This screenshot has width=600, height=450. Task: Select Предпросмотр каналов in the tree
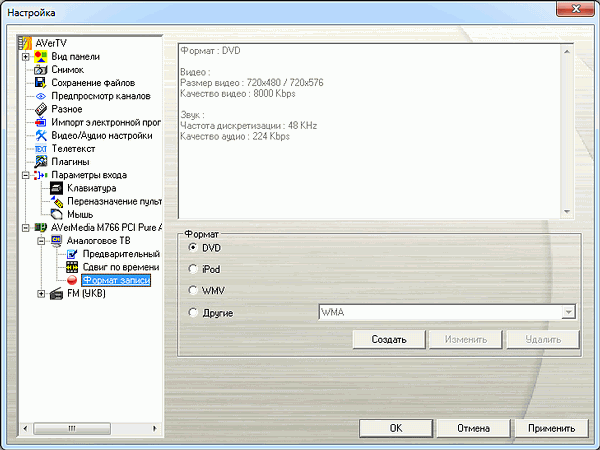point(101,96)
